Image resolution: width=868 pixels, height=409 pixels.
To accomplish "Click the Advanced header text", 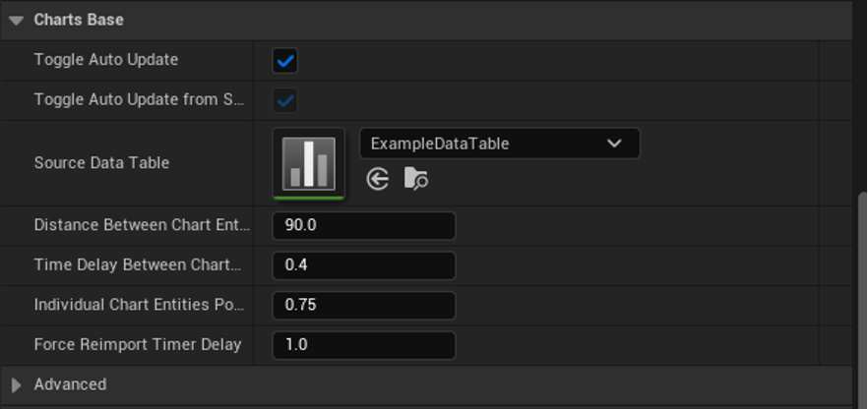I will tap(70, 384).
